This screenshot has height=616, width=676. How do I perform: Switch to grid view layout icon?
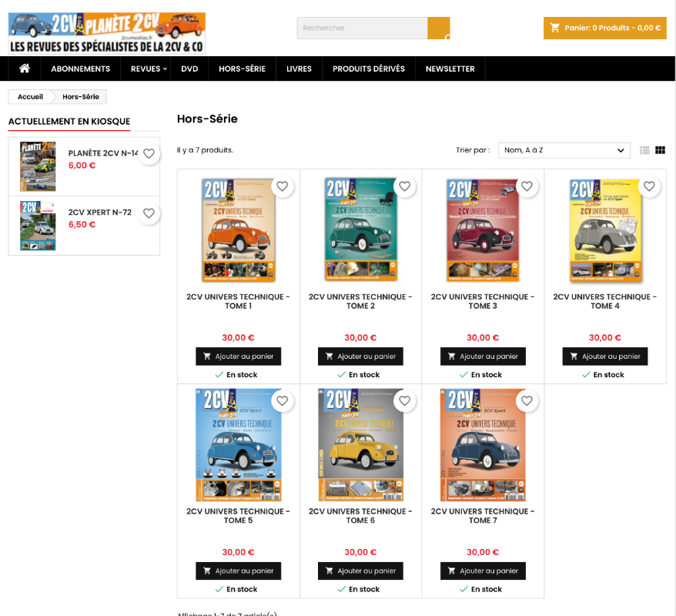(660, 150)
